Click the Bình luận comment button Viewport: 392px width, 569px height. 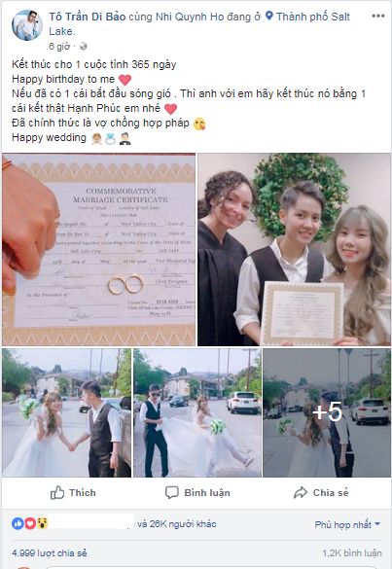[x=197, y=493]
